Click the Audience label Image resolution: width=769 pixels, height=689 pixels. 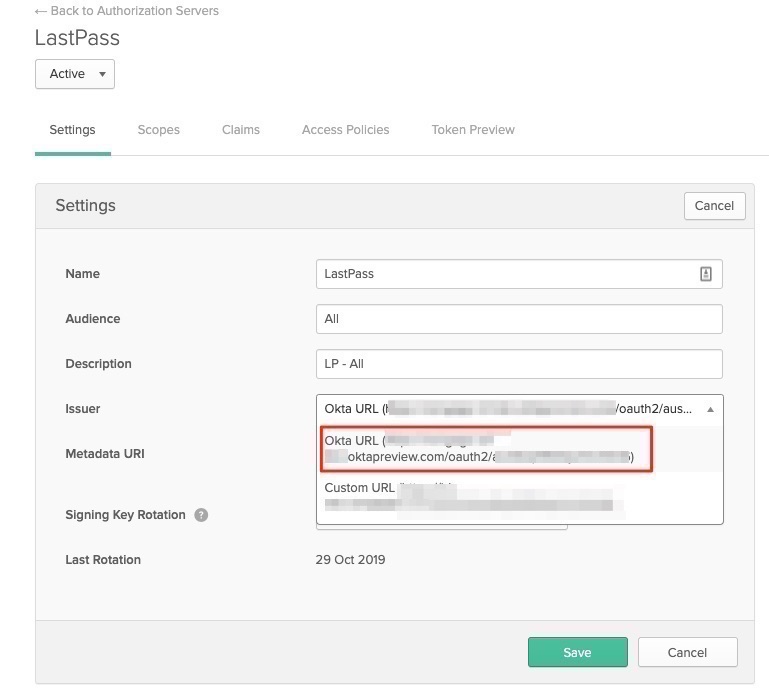(x=93, y=319)
